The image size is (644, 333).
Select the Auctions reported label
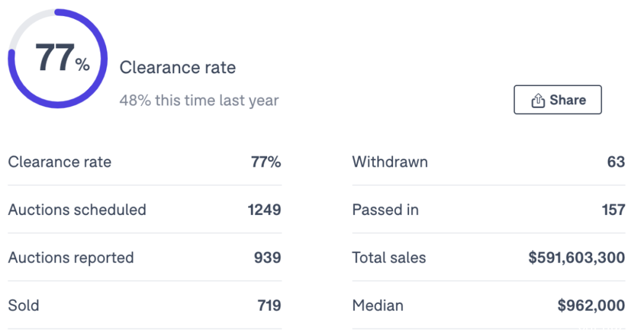click(x=71, y=258)
